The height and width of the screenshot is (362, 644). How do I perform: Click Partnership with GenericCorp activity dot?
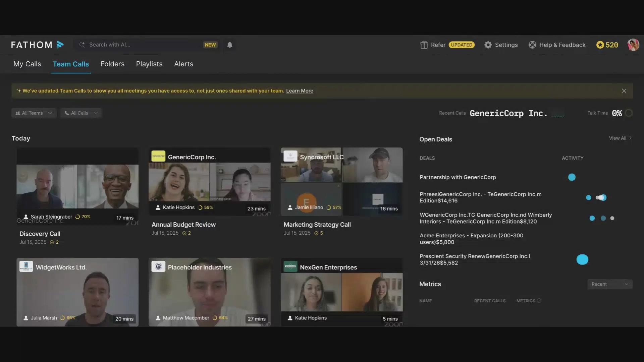pos(572,177)
